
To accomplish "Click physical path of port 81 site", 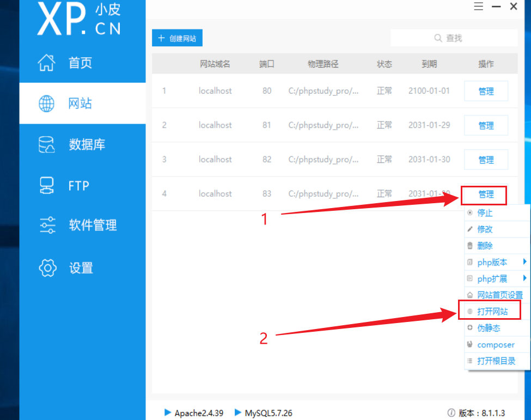I will 324,125.
